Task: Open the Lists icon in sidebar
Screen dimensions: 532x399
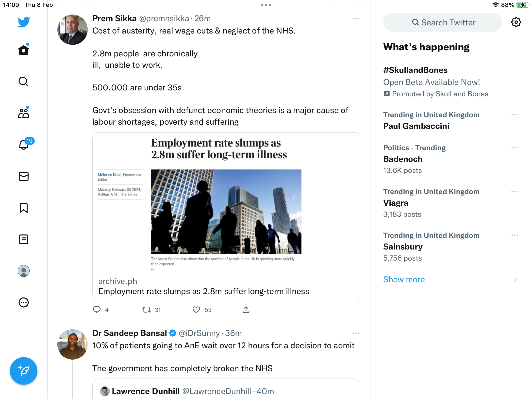Action: [24, 239]
